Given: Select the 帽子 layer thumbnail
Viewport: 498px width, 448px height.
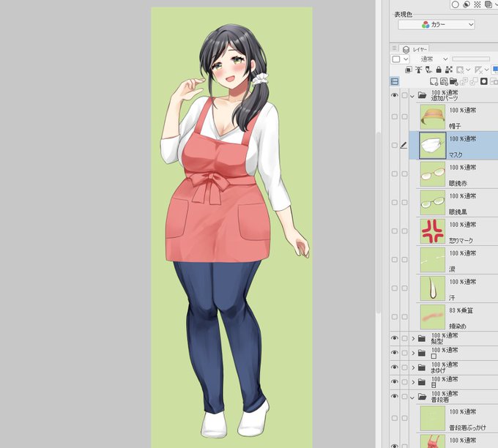Looking at the screenshot, I should [x=433, y=117].
